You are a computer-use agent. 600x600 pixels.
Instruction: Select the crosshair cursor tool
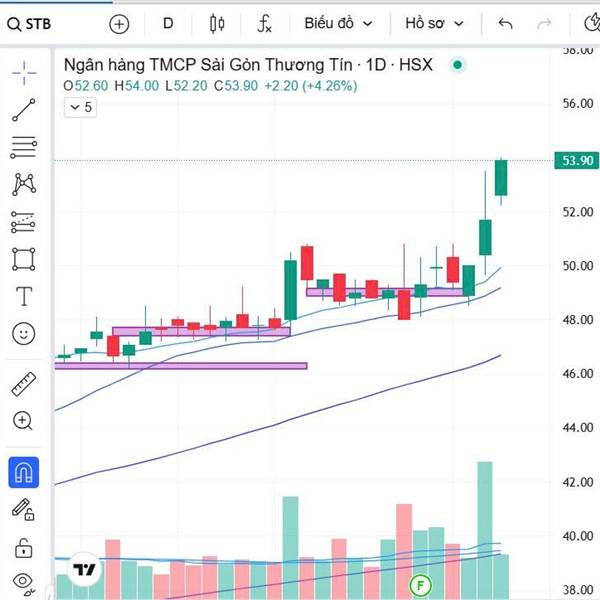pos(24,73)
